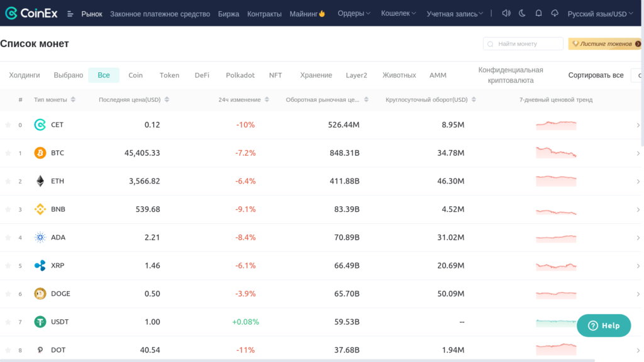Switch to the DeFi tab
Viewport: 644px width, 362px height.
pyautogui.click(x=202, y=75)
